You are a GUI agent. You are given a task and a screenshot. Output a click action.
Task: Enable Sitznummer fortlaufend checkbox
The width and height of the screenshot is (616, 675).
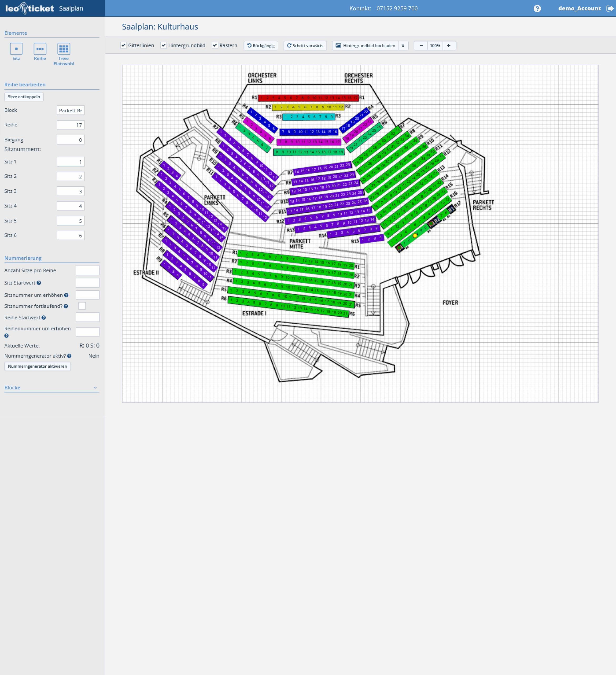[x=82, y=306]
